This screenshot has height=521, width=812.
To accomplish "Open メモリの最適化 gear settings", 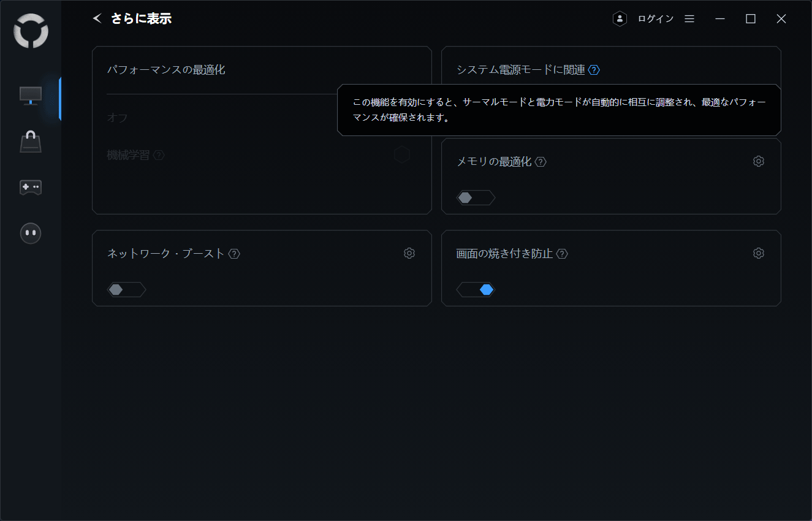I will pyautogui.click(x=759, y=161).
